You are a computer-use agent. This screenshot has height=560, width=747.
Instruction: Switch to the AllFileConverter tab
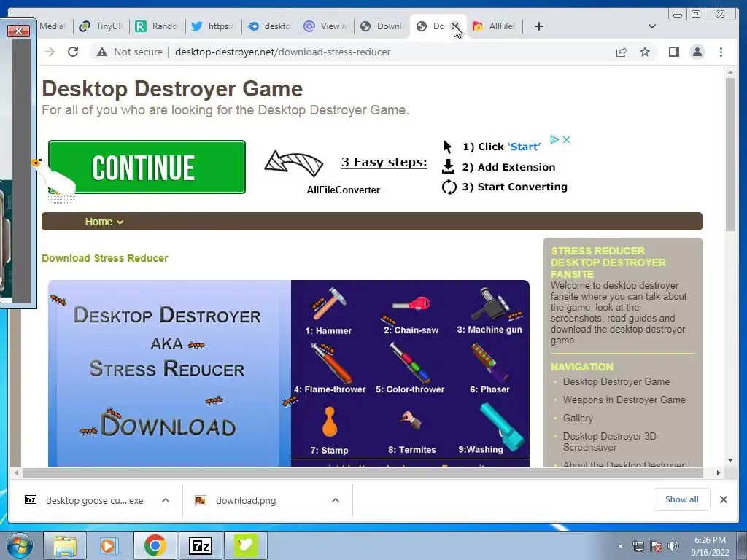(494, 26)
